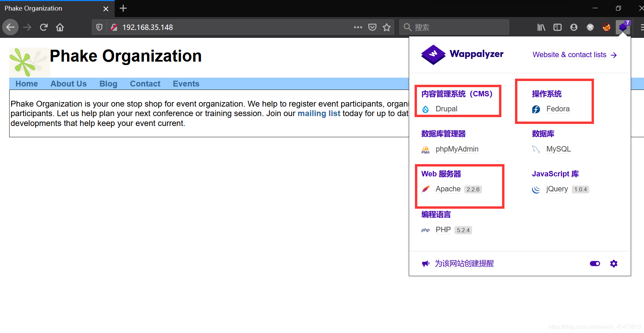Open the jQuery technology link
Image resolution: width=644 pixels, height=333 pixels.
pyautogui.click(x=557, y=189)
